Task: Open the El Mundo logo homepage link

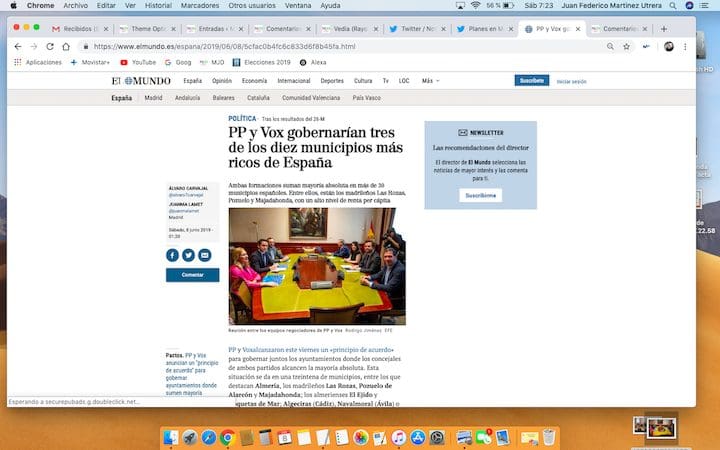Action: (141, 81)
